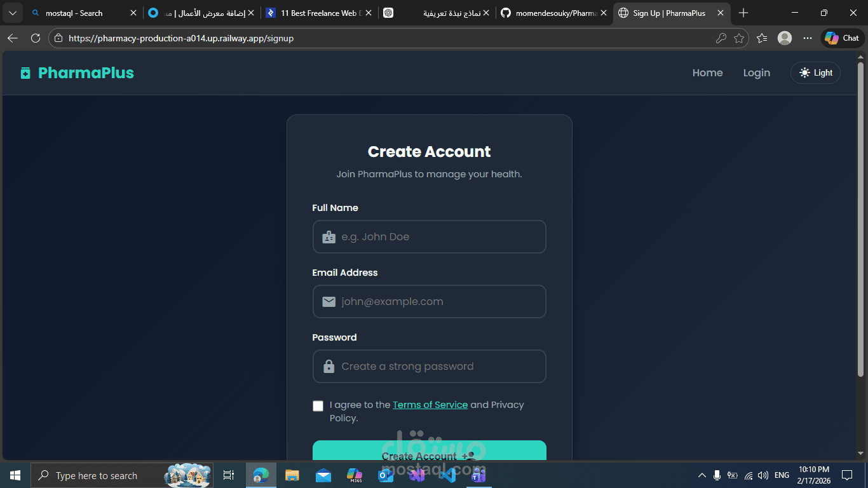This screenshot has height=488, width=868.
Task: Close the Sign Up | PharmaPlus tab
Action: (x=721, y=13)
